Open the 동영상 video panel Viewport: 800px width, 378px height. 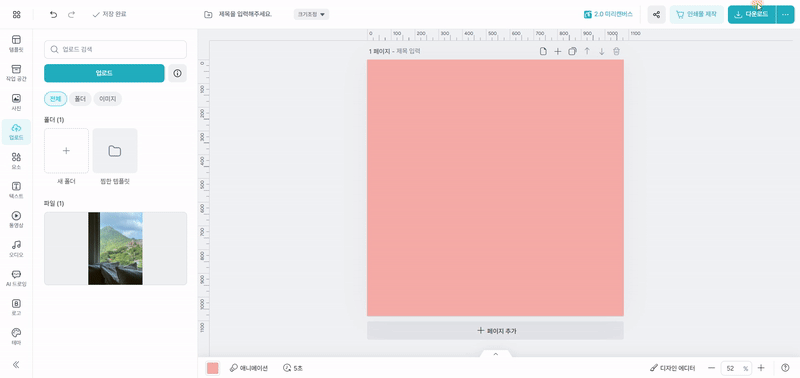click(x=16, y=220)
